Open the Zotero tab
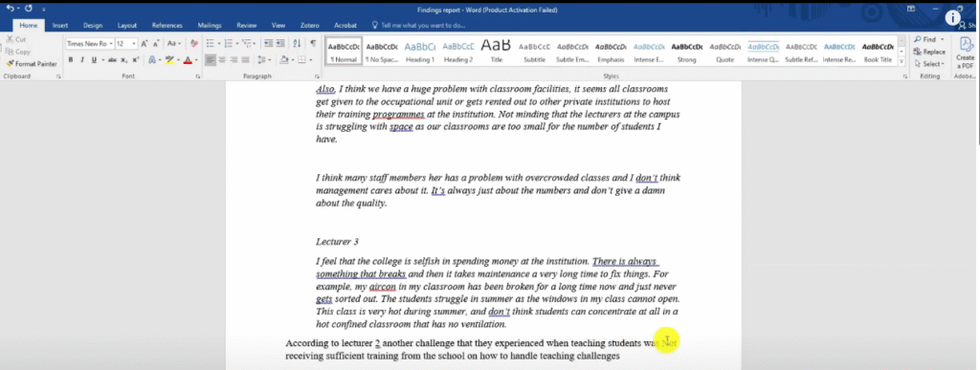 coord(309,26)
